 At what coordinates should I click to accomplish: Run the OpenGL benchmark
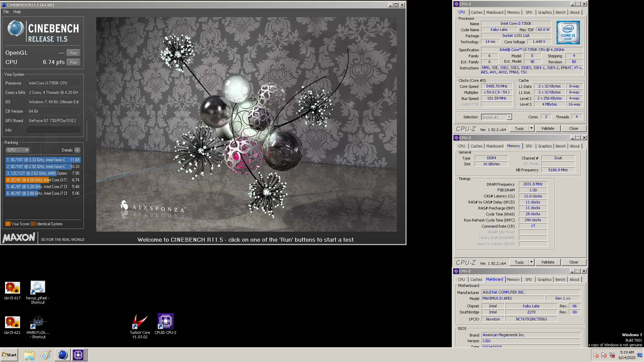(73, 53)
